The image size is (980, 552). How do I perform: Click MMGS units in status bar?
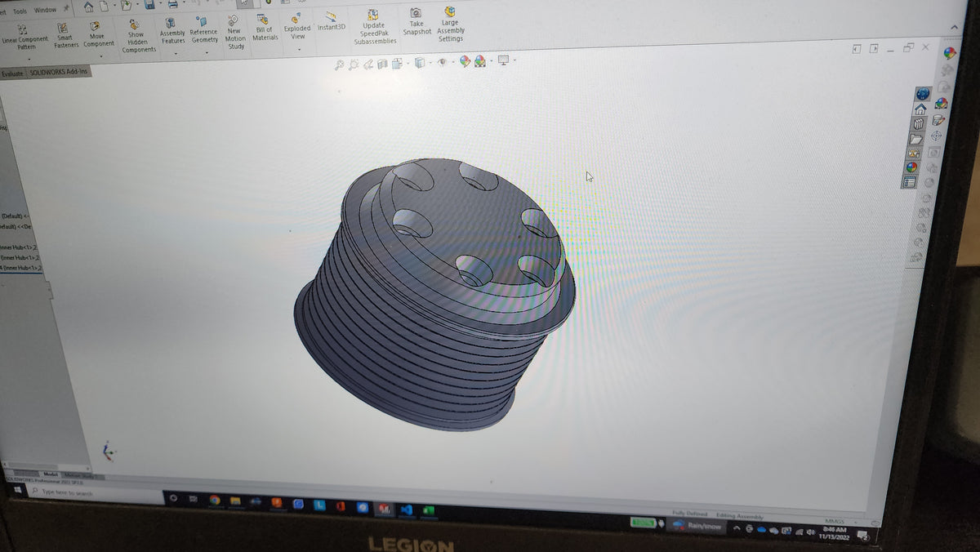coord(834,521)
